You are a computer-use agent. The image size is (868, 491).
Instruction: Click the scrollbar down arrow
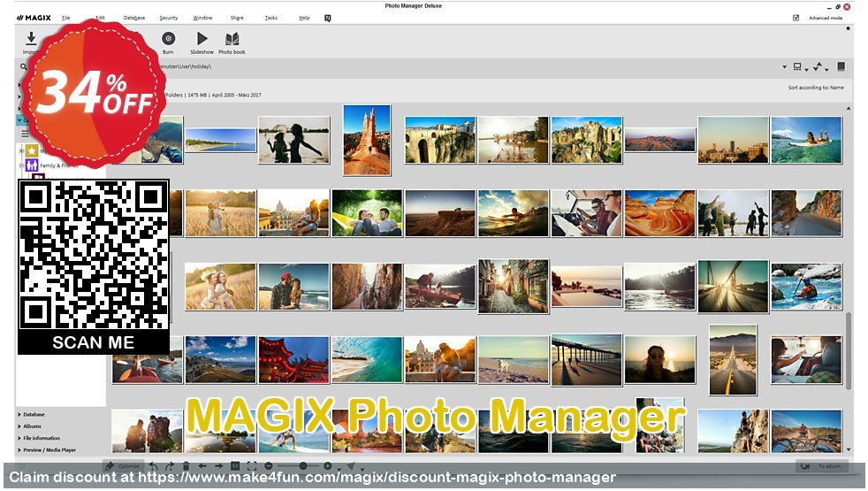pyautogui.click(x=849, y=449)
